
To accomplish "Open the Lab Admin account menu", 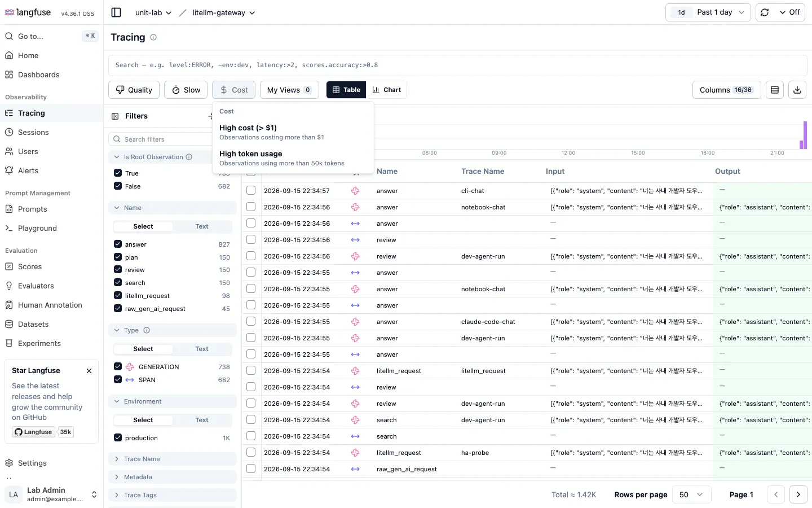I will 52,494.
